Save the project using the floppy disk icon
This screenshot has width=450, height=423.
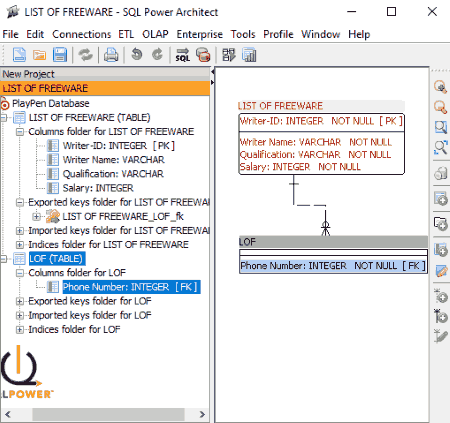tap(60, 55)
